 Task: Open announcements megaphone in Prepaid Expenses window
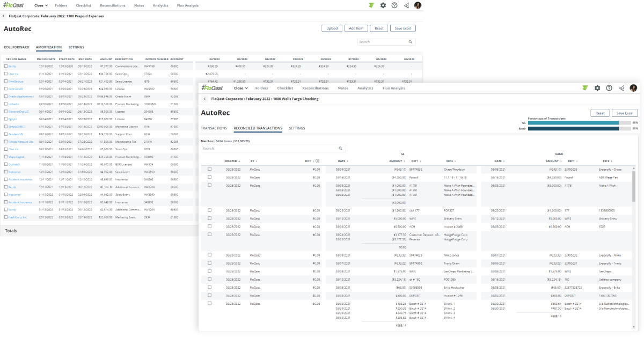406,5
